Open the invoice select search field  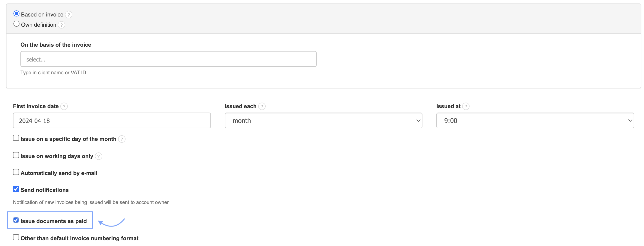[x=168, y=59]
